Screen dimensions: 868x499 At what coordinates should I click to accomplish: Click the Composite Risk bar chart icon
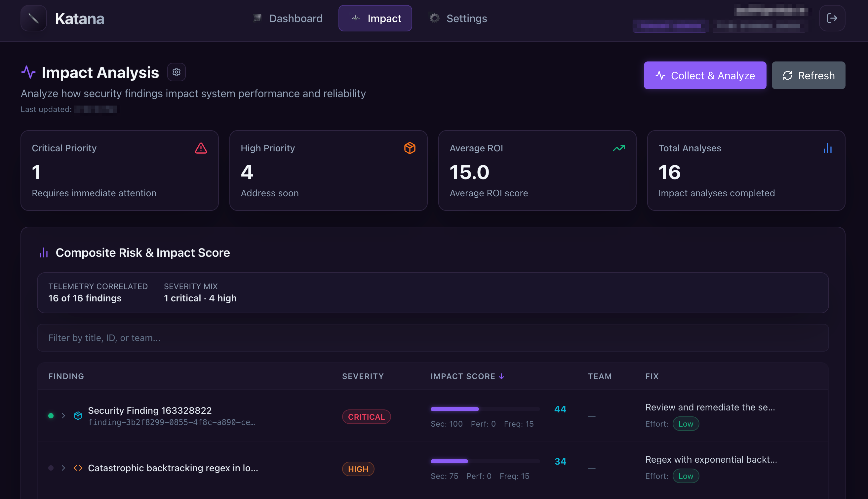tap(44, 252)
